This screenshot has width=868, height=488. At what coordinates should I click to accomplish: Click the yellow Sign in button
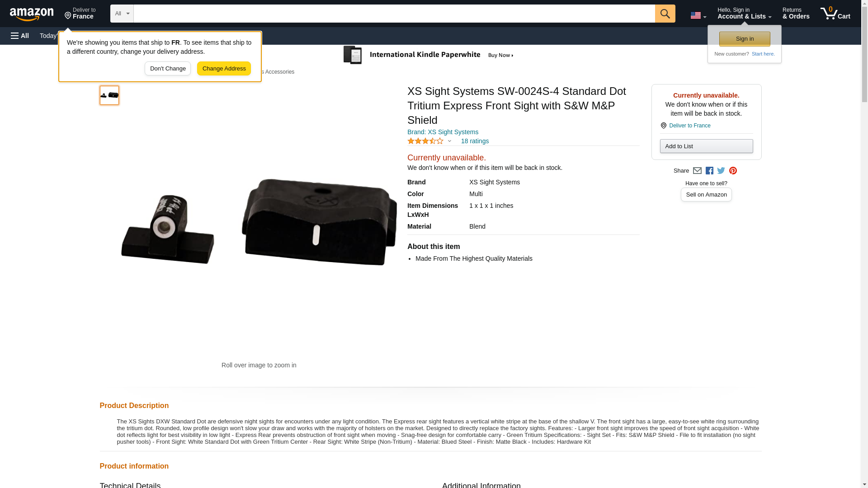point(745,39)
